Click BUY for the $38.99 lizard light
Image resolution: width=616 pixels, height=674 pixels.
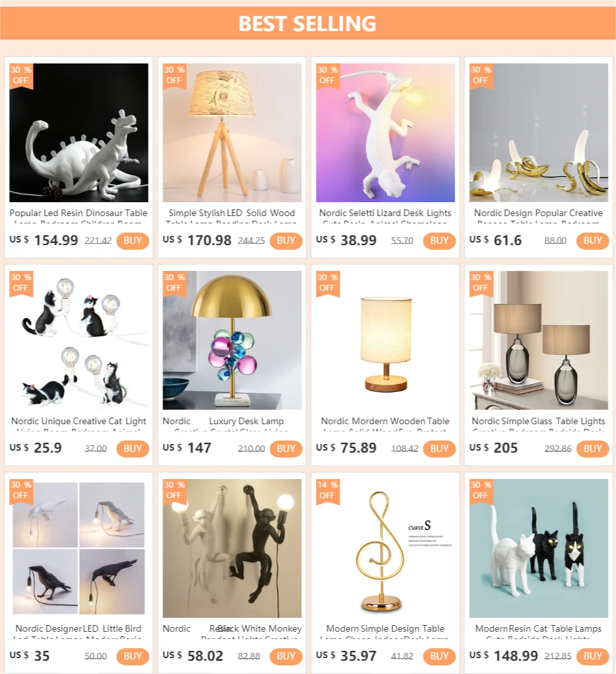(440, 241)
